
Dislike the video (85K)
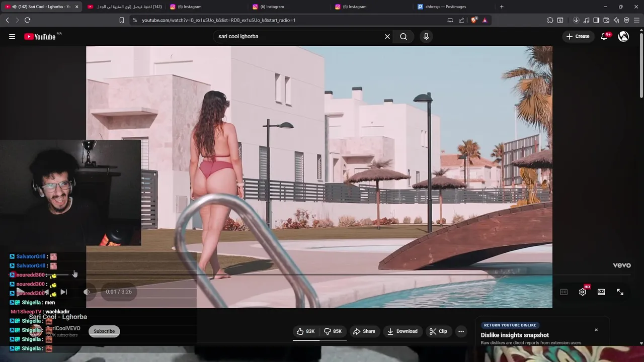333,331
